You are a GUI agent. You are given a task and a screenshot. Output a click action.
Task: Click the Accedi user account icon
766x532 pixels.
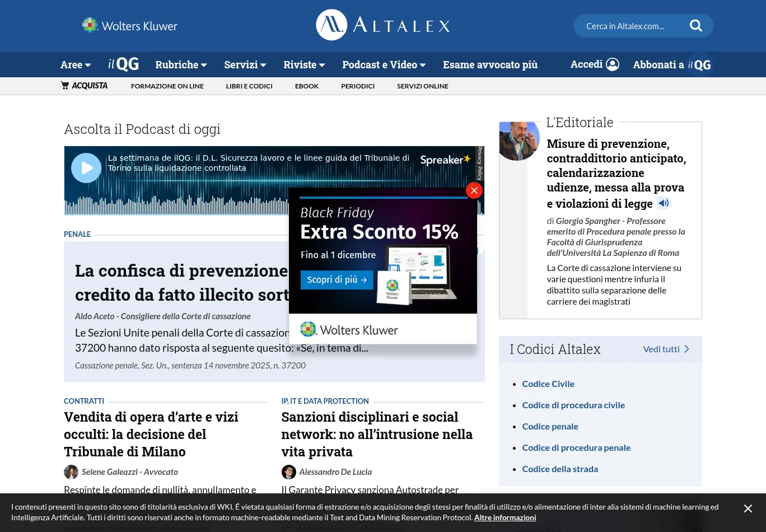click(613, 64)
